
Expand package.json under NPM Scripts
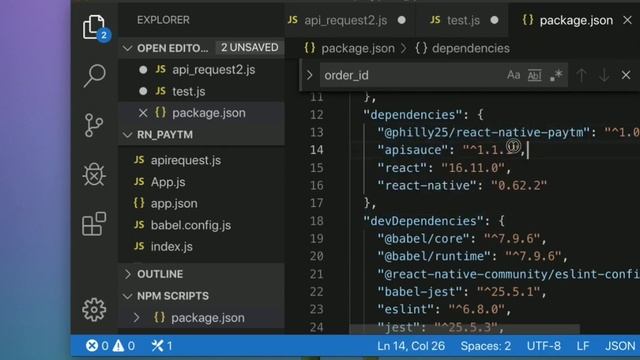coord(137,318)
